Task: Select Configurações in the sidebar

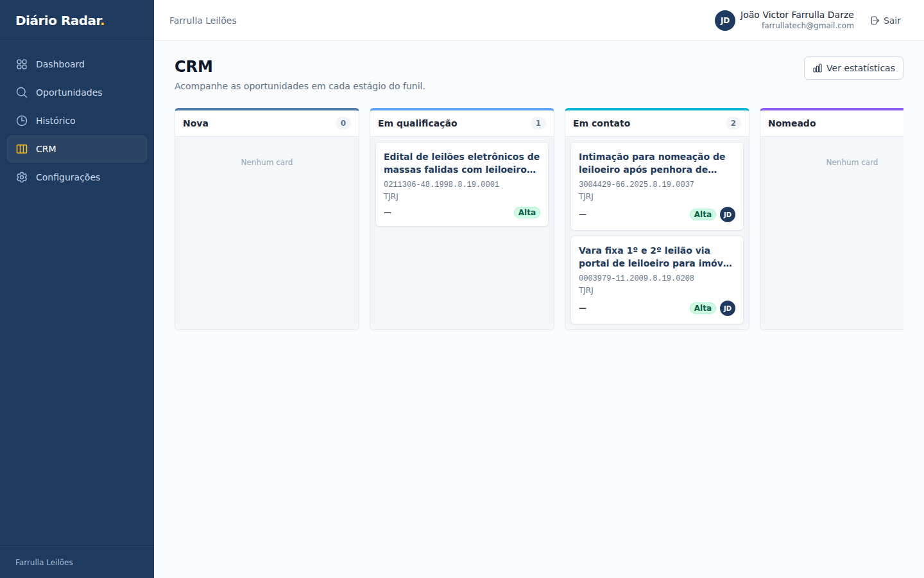Action: [77, 177]
